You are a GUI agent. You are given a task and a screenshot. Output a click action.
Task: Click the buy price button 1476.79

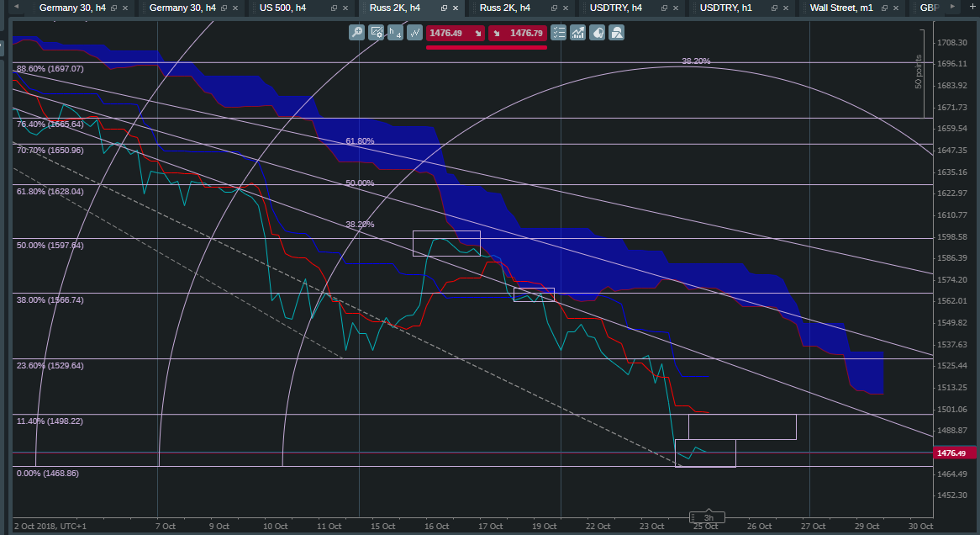(518, 33)
